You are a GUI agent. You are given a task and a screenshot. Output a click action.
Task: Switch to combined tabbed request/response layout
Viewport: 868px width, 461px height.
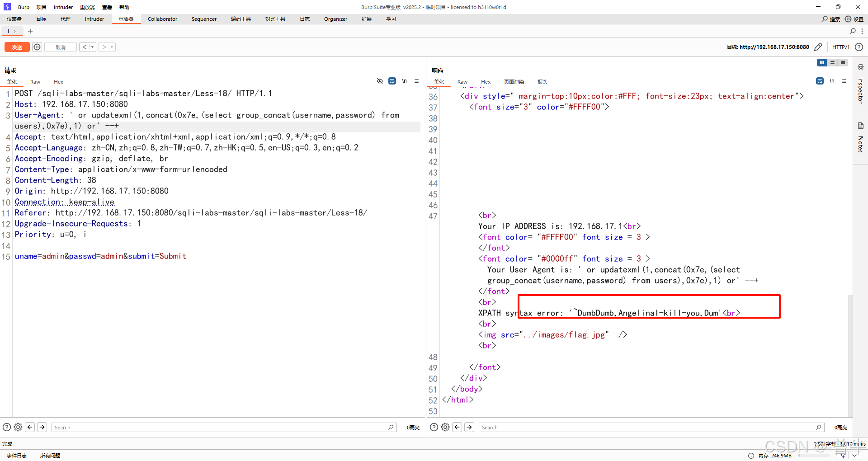(843, 63)
